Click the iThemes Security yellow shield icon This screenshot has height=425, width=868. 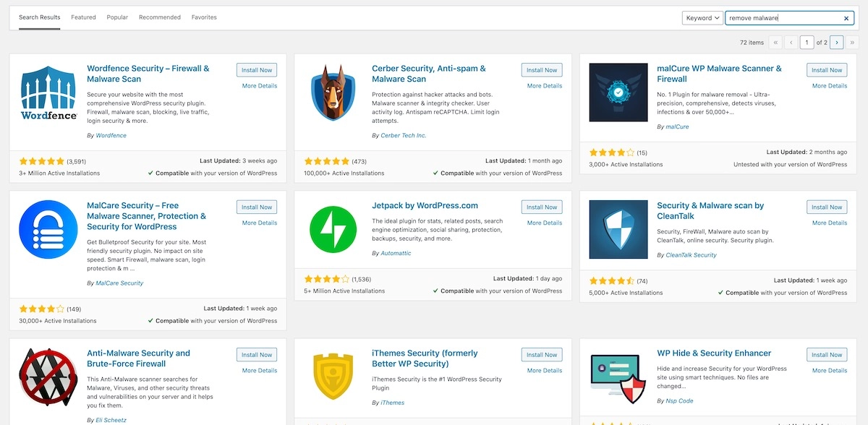pos(333,377)
